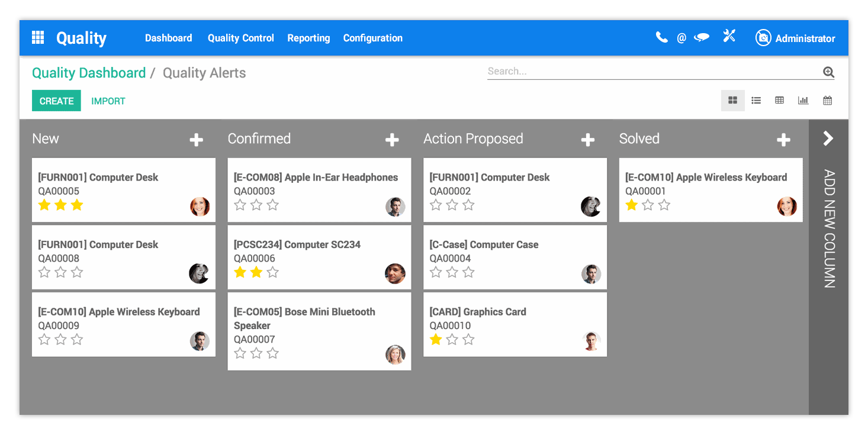Image resolution: width=868 pixels, height=435 pixels.
Task: Toggle first star on QA00008 card
Action: click(44, 272)
